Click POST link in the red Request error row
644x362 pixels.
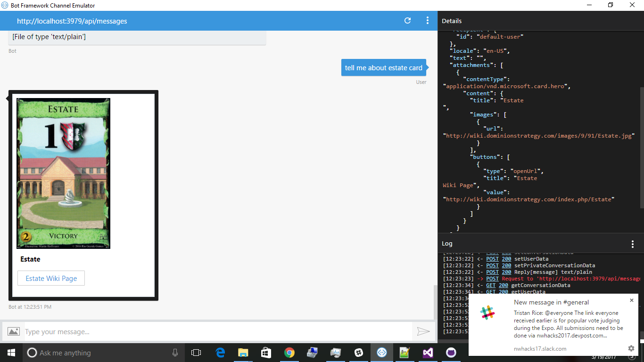(492, 279)
